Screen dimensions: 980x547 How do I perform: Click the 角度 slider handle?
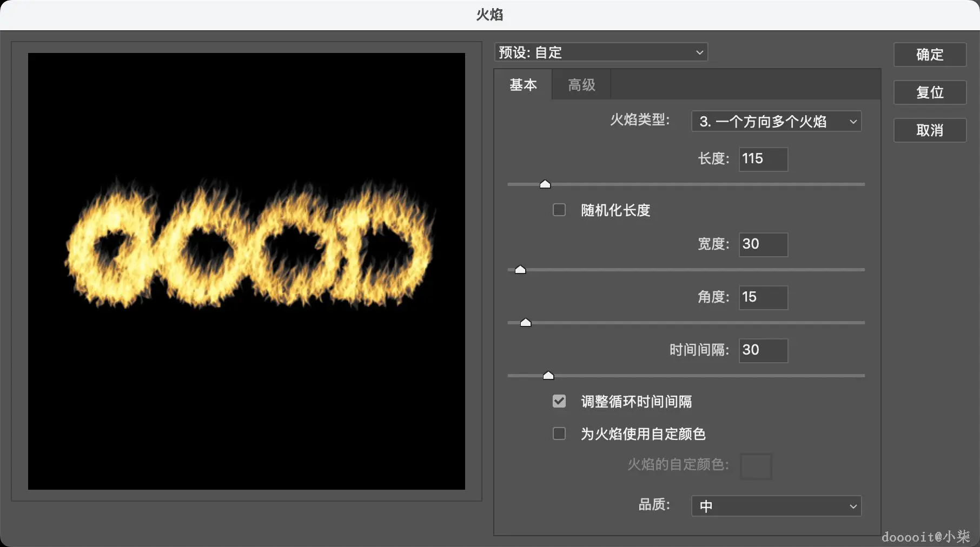coord(525,322)
